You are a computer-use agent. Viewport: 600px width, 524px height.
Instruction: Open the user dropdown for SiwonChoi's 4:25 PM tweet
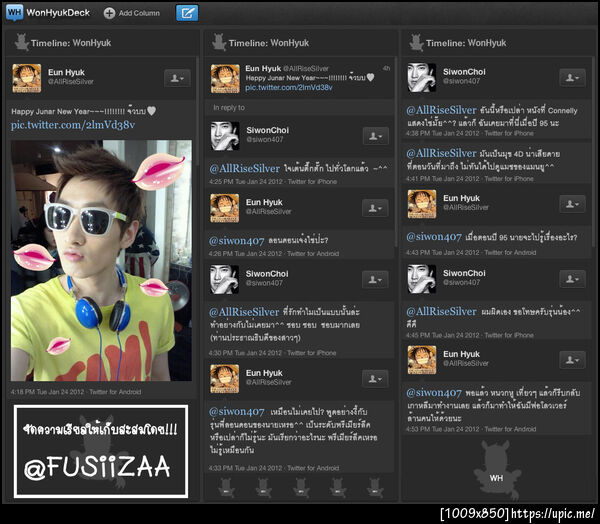[x=375, y=136]
